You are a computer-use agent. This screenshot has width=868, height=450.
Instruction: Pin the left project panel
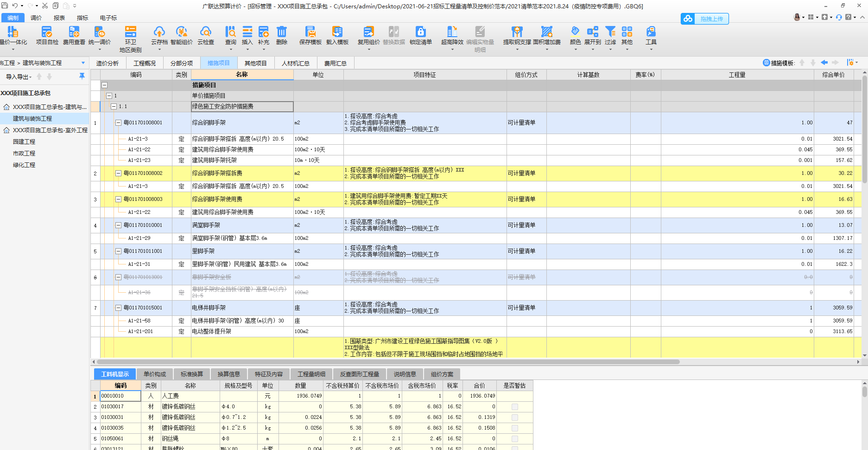82,76
